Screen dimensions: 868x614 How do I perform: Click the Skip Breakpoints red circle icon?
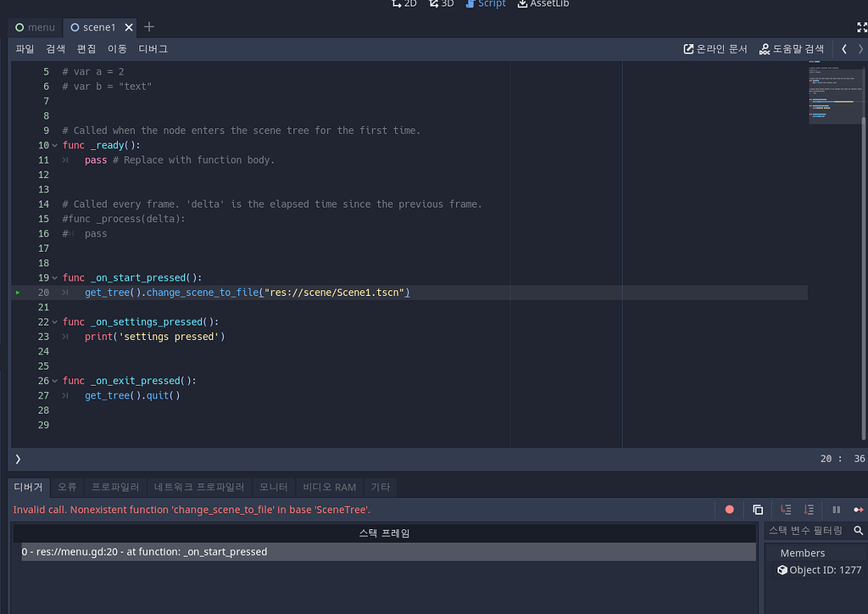[729, 509]
